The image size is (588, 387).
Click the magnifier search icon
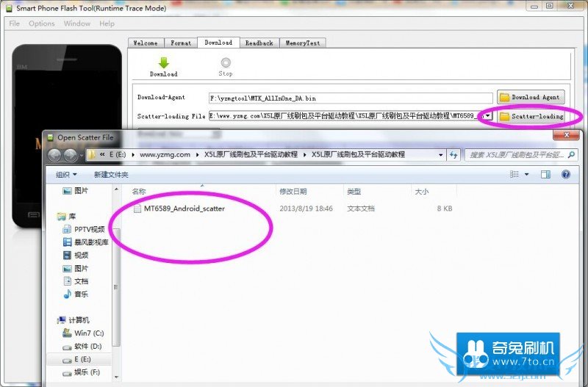[571, 154]
